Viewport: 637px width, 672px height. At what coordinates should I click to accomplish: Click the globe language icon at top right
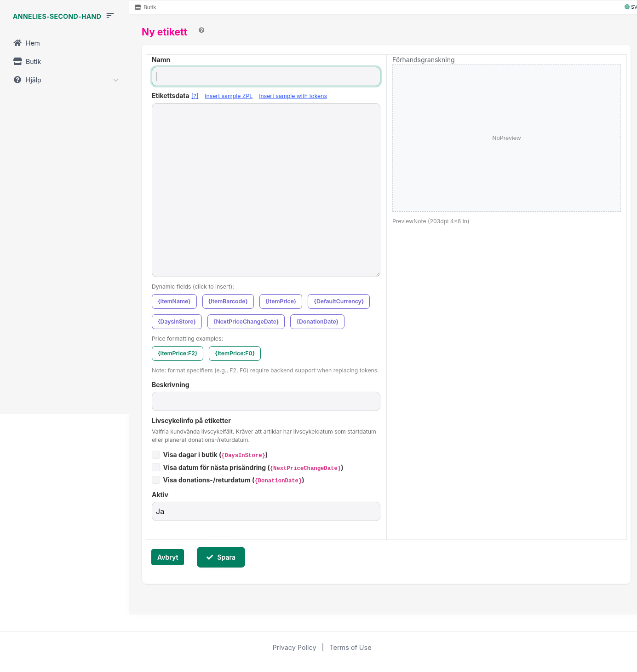pyautogui.click(x=626, y=6)
